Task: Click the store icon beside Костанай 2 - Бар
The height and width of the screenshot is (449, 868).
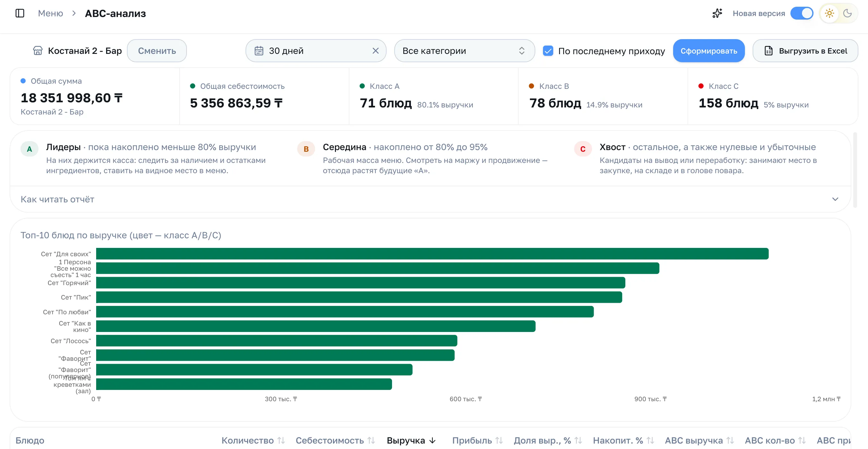Action: 38,51
